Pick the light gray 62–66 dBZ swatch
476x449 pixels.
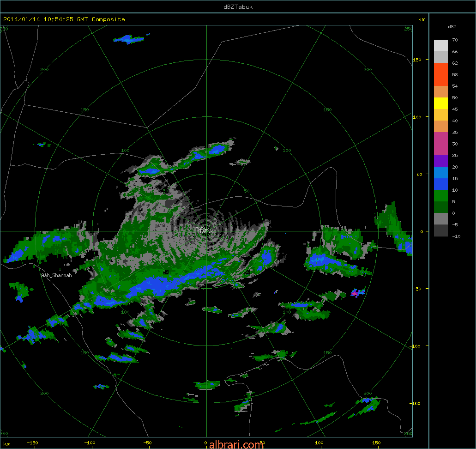[441, 57]
